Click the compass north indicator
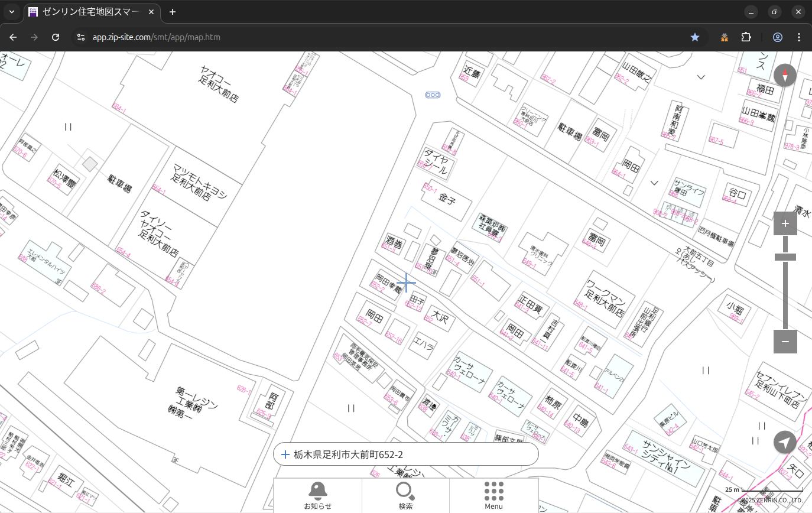This screenshot has width=812, height=513. pos(785,76)
